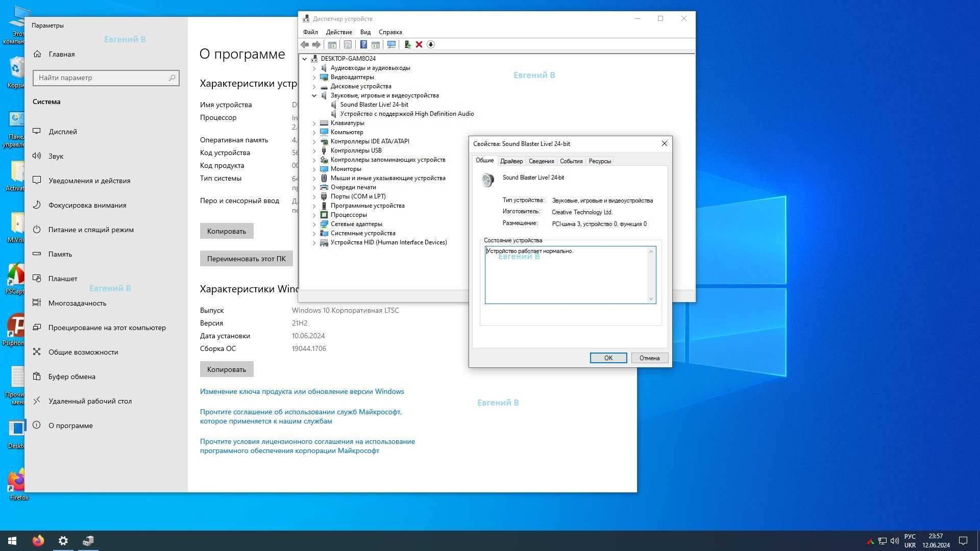
Task: Open the Microsoft services agreement link
Action: (301, 416)
